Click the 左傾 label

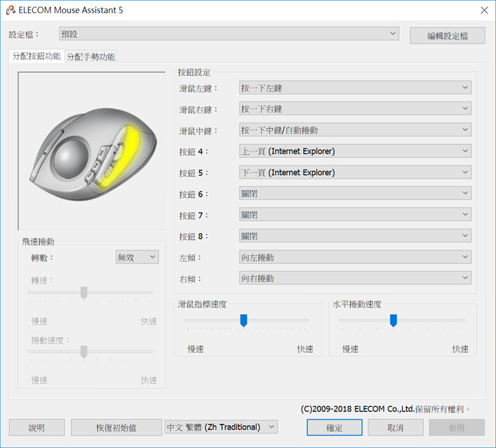(190, 258)
